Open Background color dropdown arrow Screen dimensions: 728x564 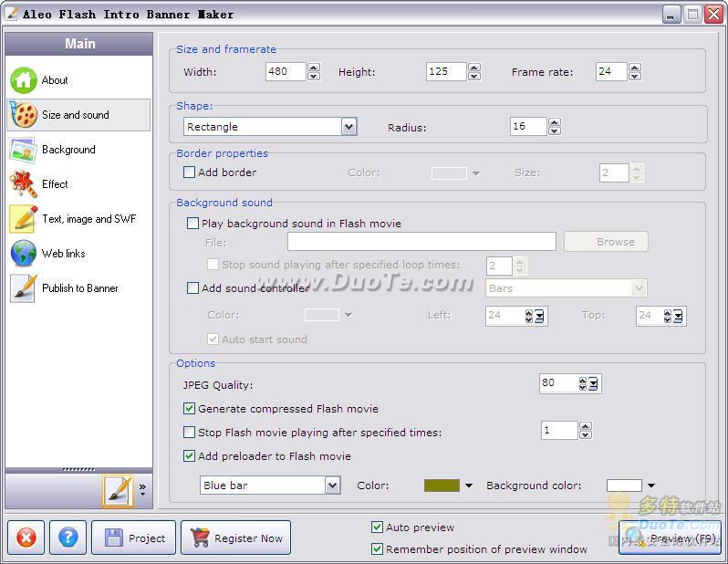[x=651, y=486]
